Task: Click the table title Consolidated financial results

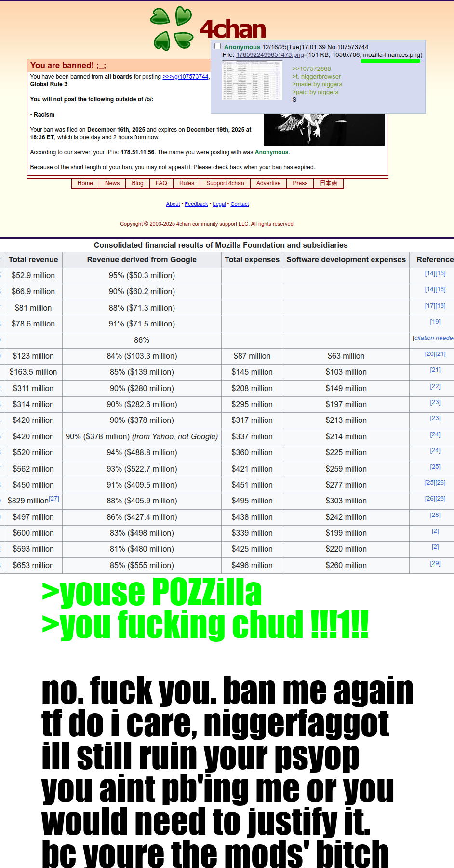Action: pyautogui.click(x=221, y=245)
